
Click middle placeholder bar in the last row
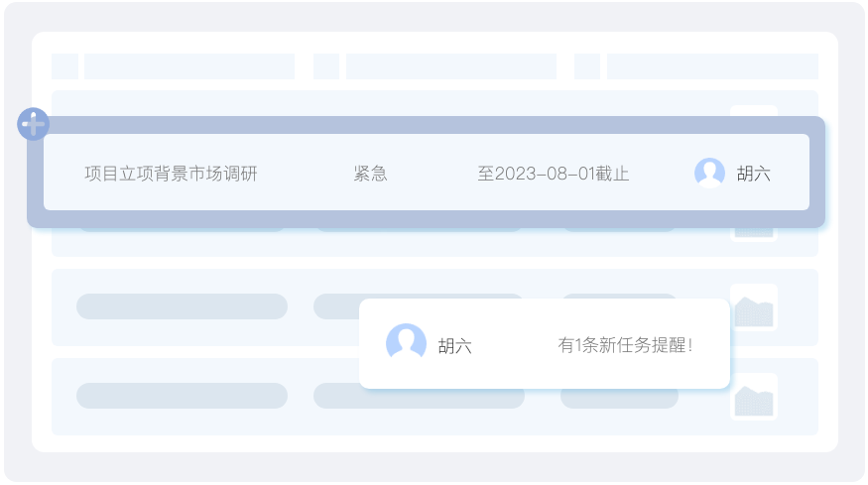click(x=419, y=396)
